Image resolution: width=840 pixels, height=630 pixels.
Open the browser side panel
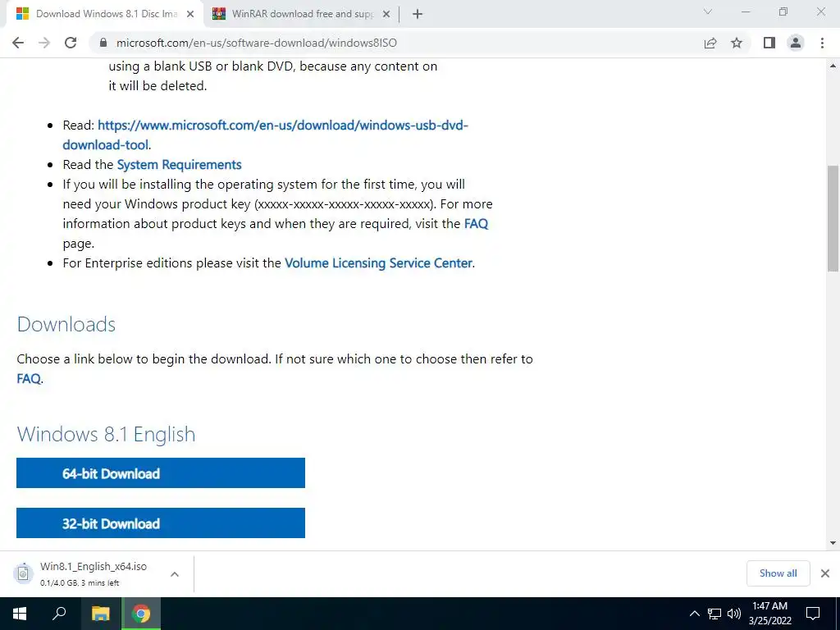pyautogui.click(x=769, y=43)
